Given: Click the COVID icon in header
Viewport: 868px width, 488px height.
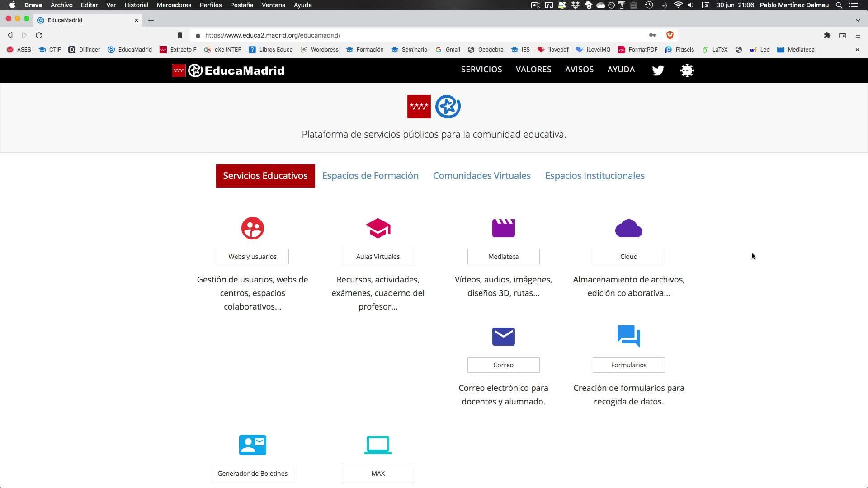Looking at the screenshot, I should pyautogui.click(x=687, y=70).
